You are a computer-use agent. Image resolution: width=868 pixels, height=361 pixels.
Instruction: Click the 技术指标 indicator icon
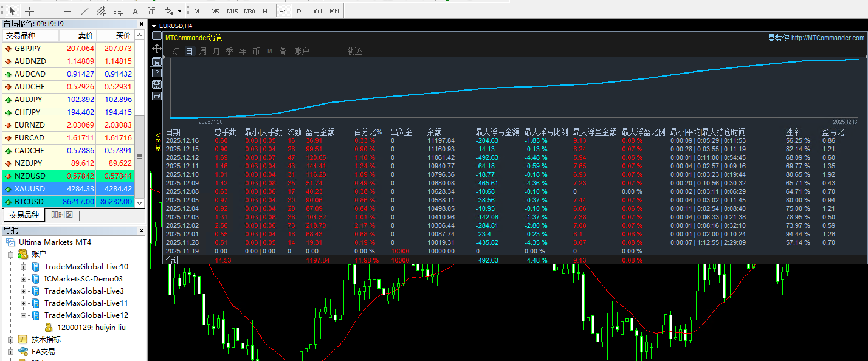click(x=23, y=339)
